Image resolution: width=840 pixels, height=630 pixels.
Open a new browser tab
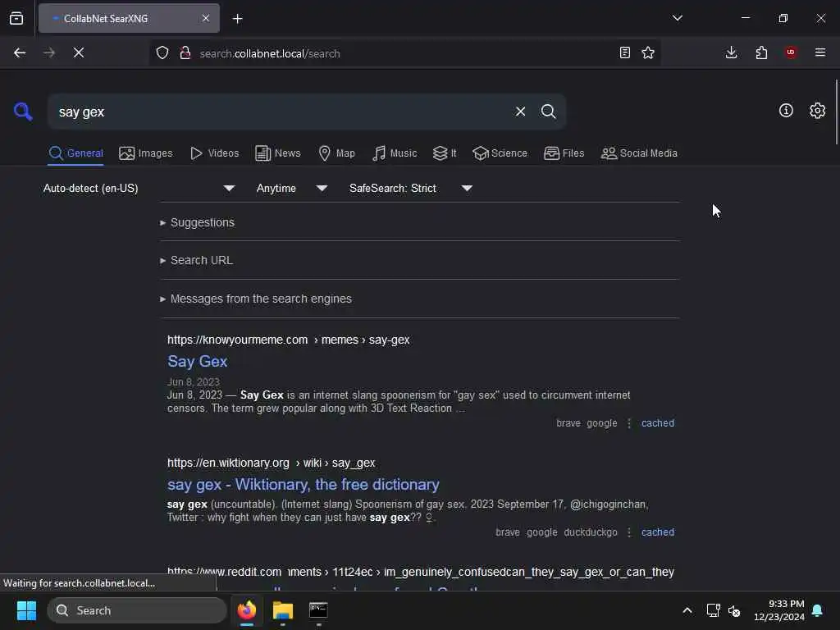[x=237, y=19]
